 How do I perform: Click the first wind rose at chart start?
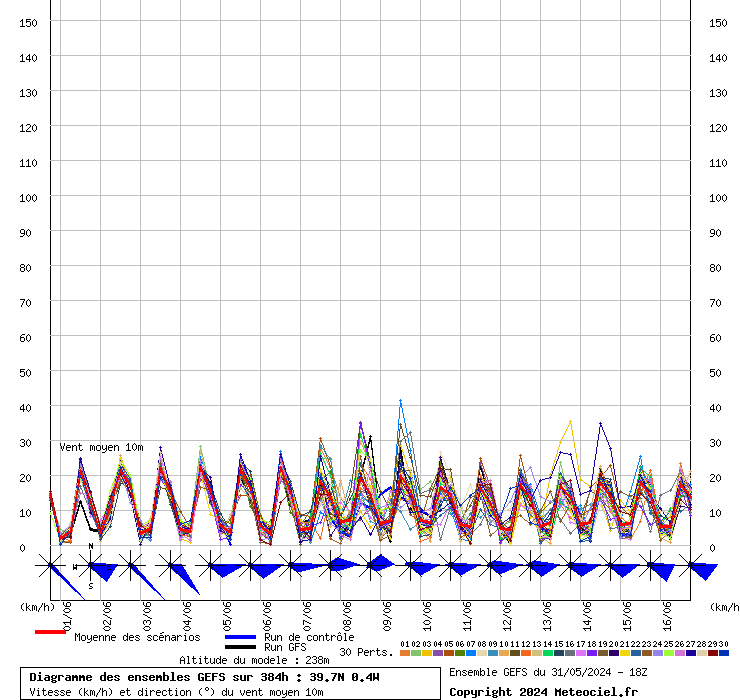pyautogui.click(x=50, y=566)
